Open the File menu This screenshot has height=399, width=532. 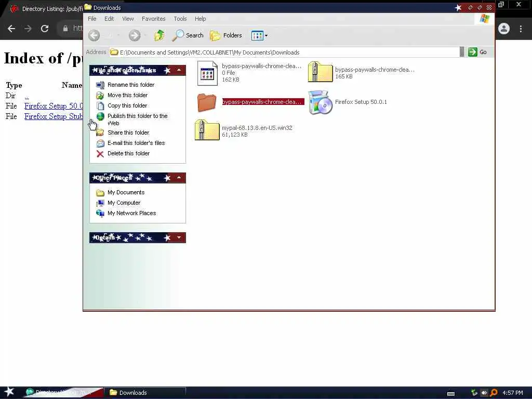click(x=92, y=19)
